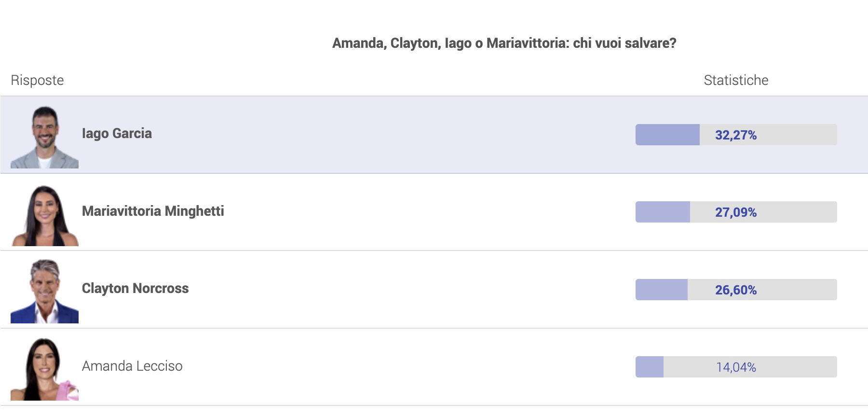Click Mariavittoria Minghetti's portrait photo
This screenshot has width=868, height=418.
[44, 215]
